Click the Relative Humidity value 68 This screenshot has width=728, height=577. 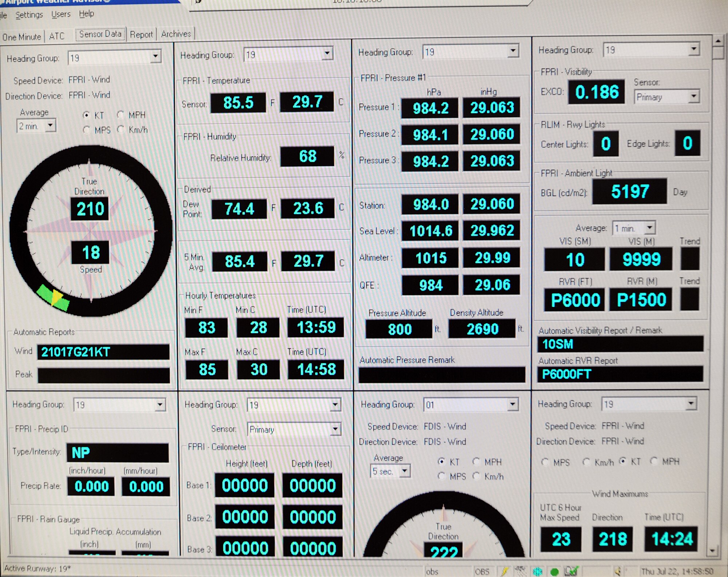[x=307, y=156]
